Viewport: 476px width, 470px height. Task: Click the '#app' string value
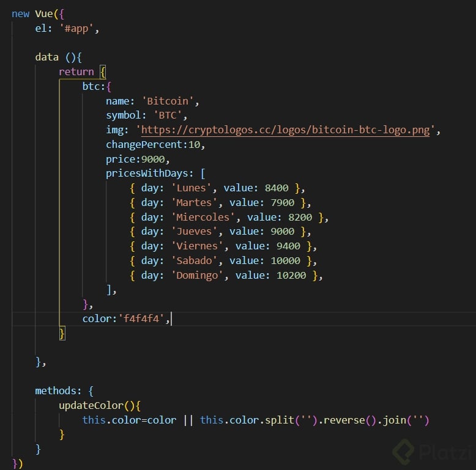click(76, 29)
